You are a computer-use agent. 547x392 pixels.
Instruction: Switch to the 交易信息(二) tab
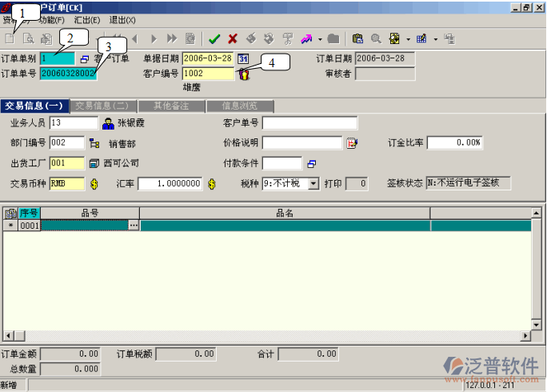coord(104,106)
